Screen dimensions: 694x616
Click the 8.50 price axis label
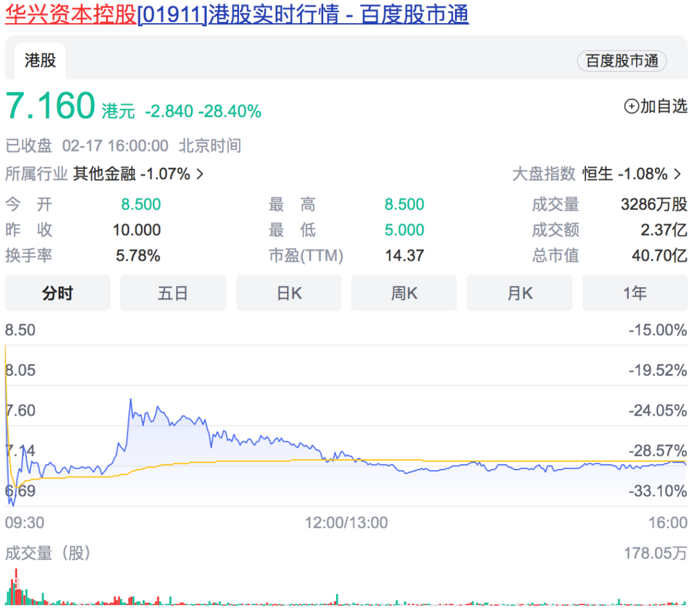(21, 330)
